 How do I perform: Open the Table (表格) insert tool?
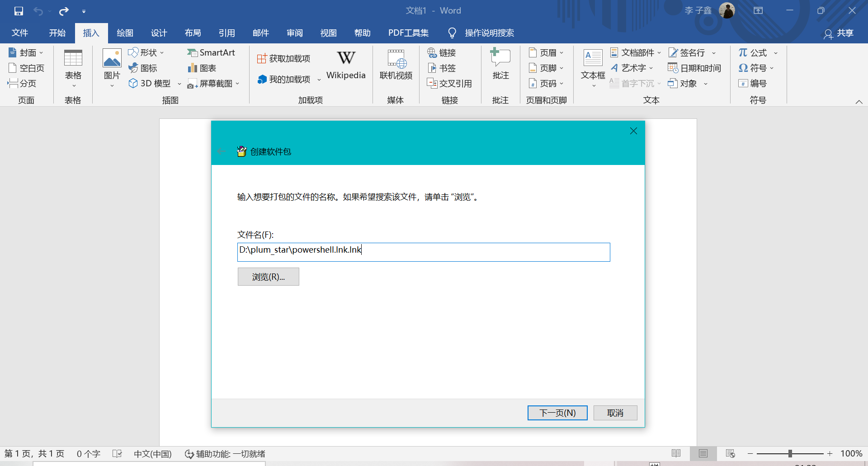tap(73, 68)
